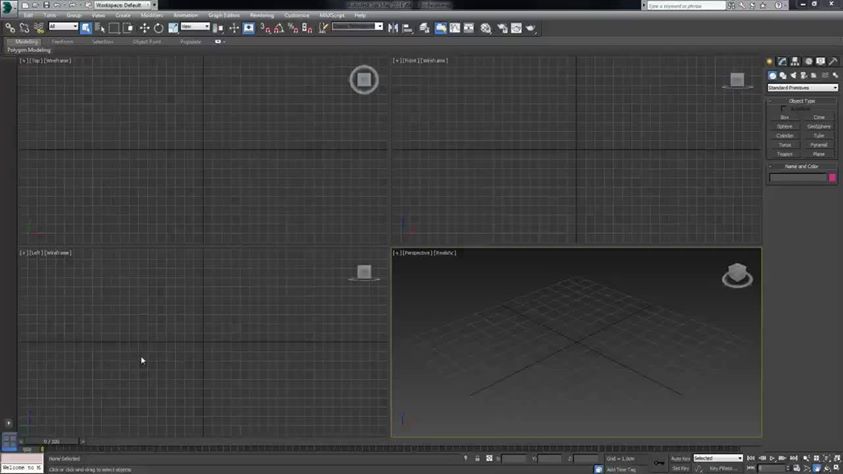Open the Modify command panel tab
Screen dimensions: 843x474
coord(782,61)
